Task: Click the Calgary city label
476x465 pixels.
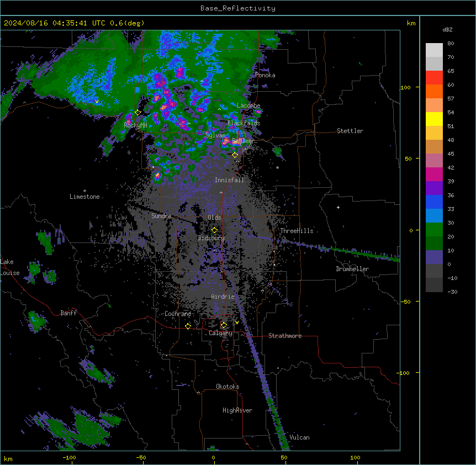Action: (220, 333)
